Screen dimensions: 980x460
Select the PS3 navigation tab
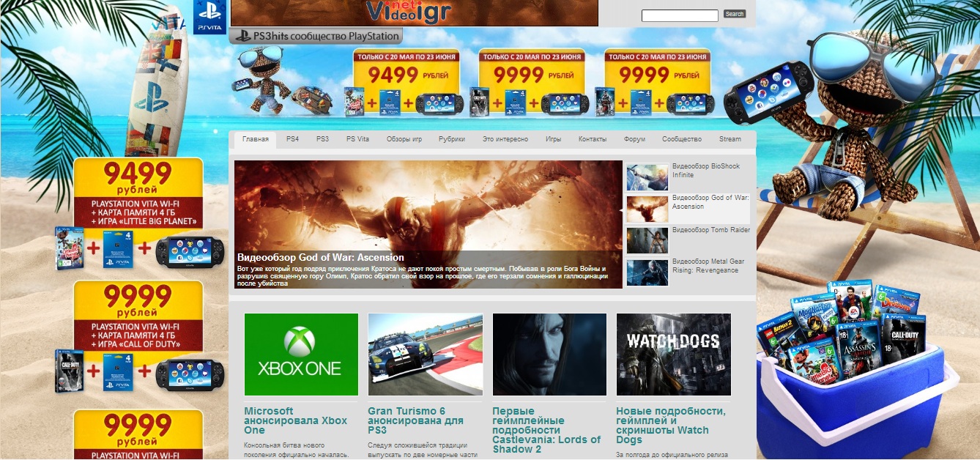(x=322, y=139)
